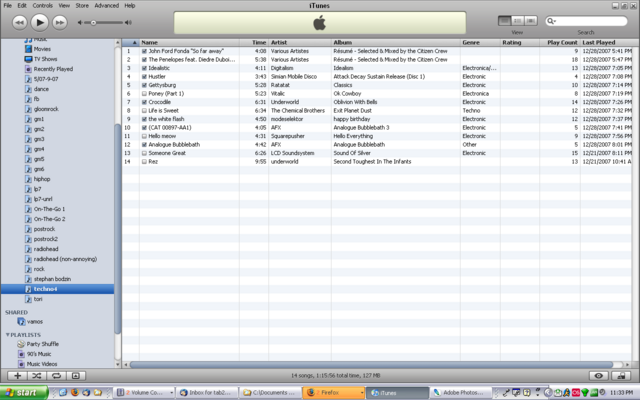Sort songs by Album column header

tap(396, 42)
